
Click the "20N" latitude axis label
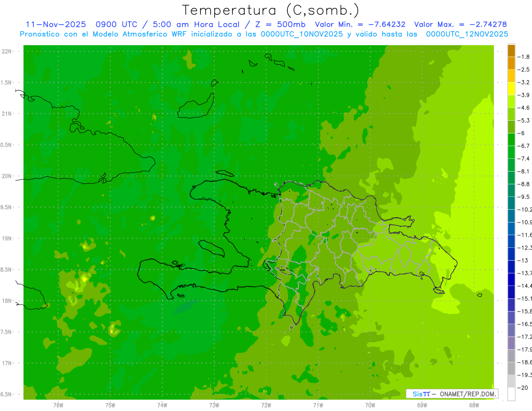(x=6, y=176)
